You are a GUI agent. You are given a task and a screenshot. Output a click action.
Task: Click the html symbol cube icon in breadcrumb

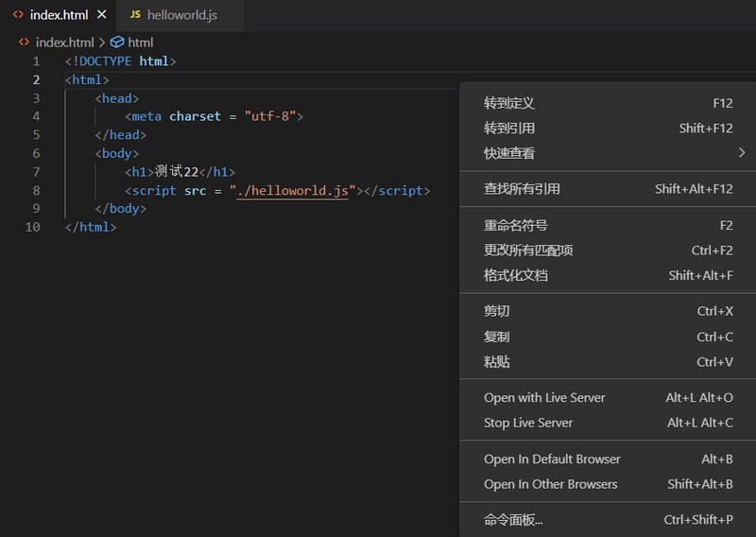point(117,42)
